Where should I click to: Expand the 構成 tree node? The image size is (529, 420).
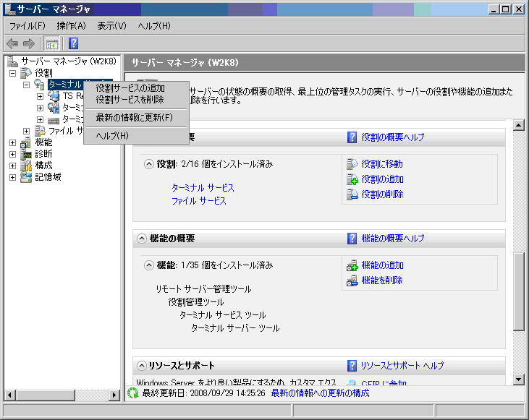(12, 166)
